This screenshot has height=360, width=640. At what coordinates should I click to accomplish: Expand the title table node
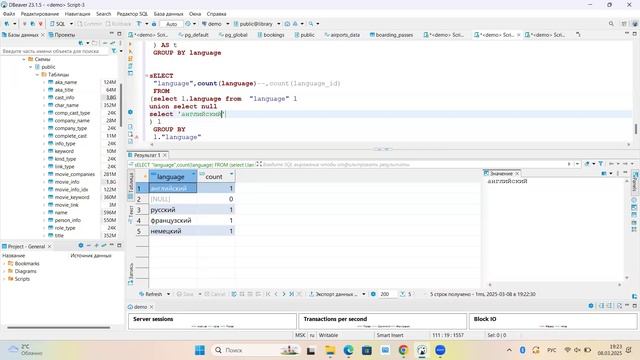[x=44, y=236]
